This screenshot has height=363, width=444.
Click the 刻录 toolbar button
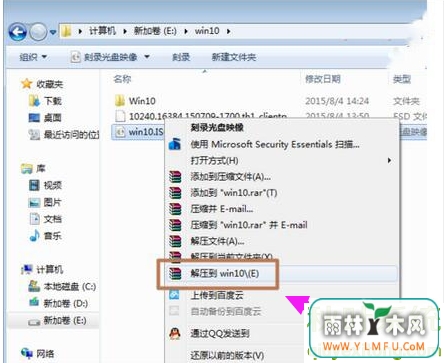[181, 57]
